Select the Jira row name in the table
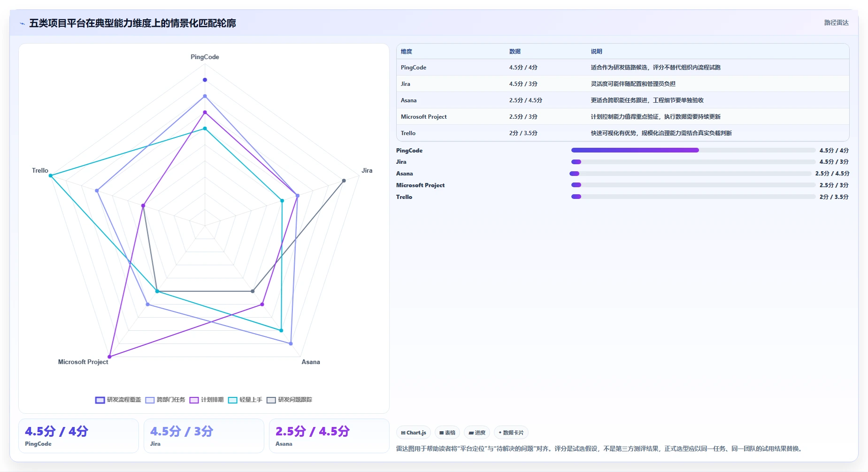This screenshot has width=868, height=472. (x=406, y=84)
